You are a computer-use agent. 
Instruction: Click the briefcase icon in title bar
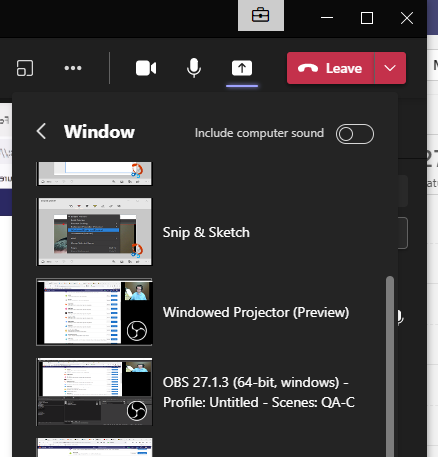pos(261,15)
